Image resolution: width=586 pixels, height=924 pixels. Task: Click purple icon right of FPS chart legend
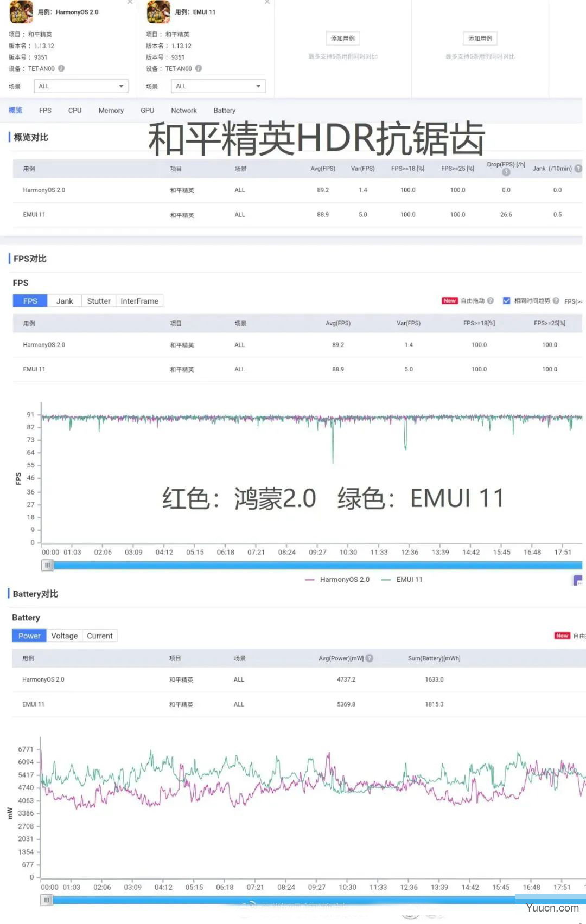tap(578, 580)
